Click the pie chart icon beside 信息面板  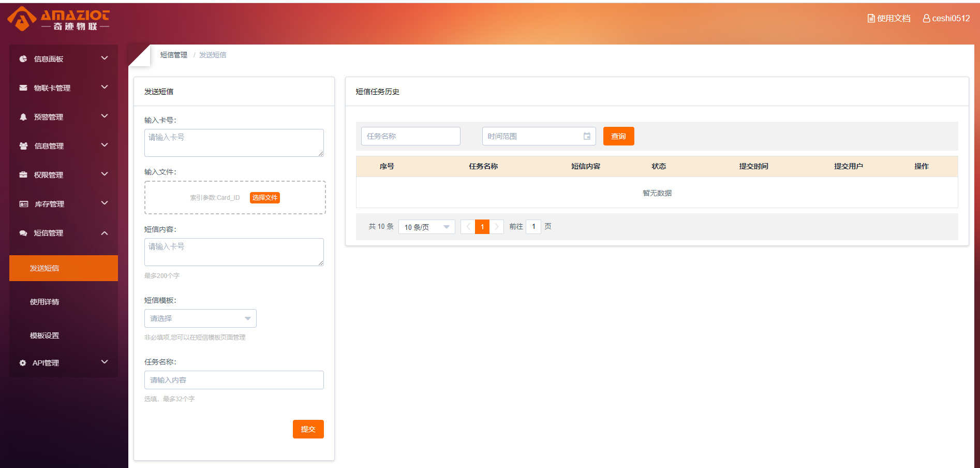(23, 59)
